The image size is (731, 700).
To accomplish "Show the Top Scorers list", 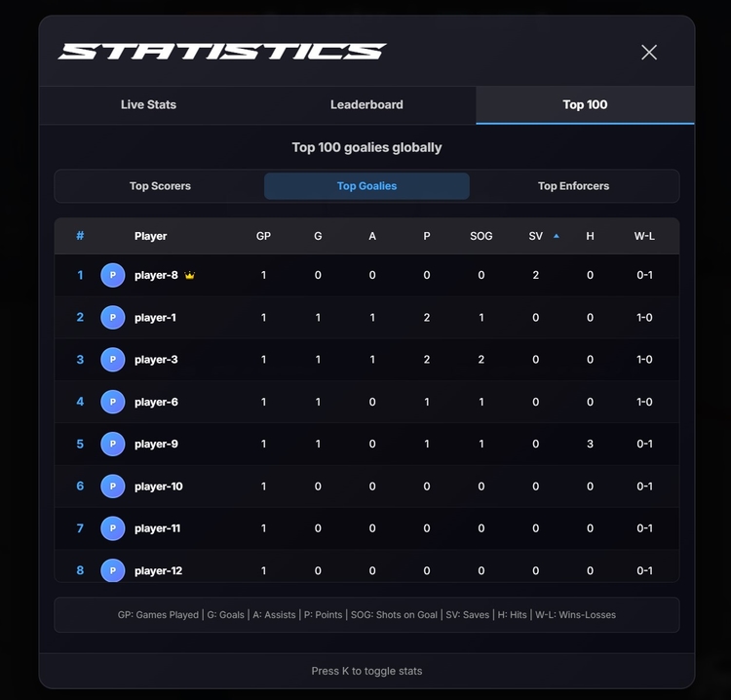I will coord(160,186).
